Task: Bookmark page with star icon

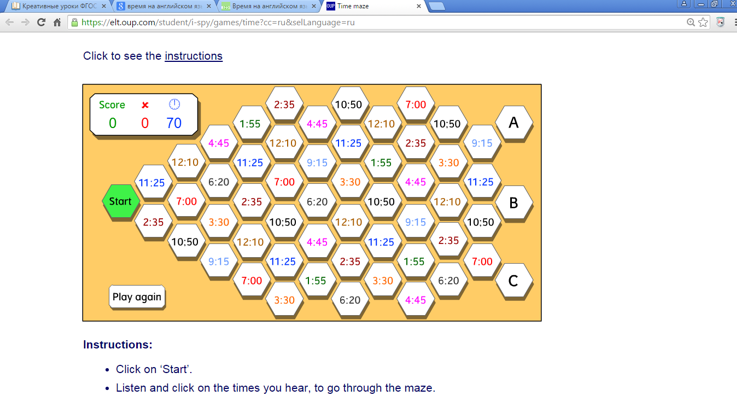Action: (x=703, y=22)
